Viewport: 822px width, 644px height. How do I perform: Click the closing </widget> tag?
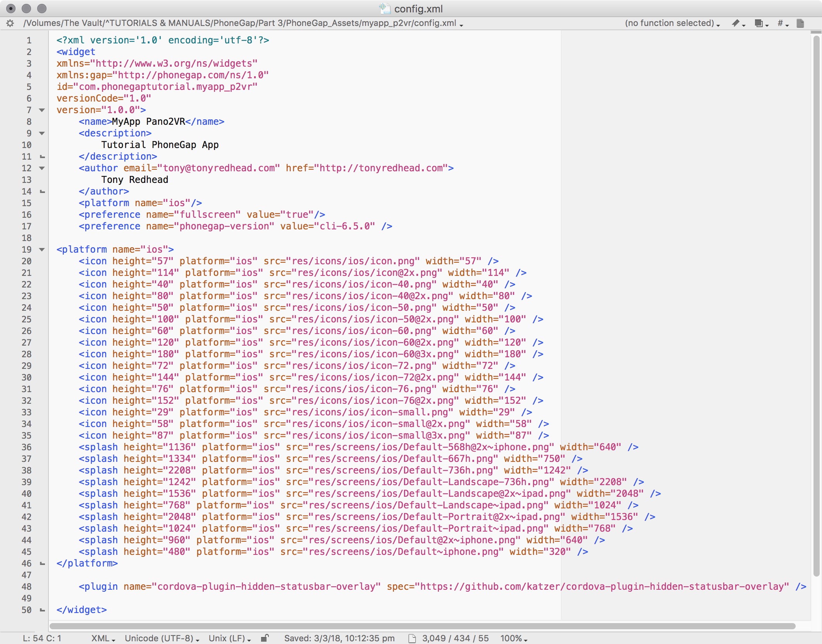point(81,610)
